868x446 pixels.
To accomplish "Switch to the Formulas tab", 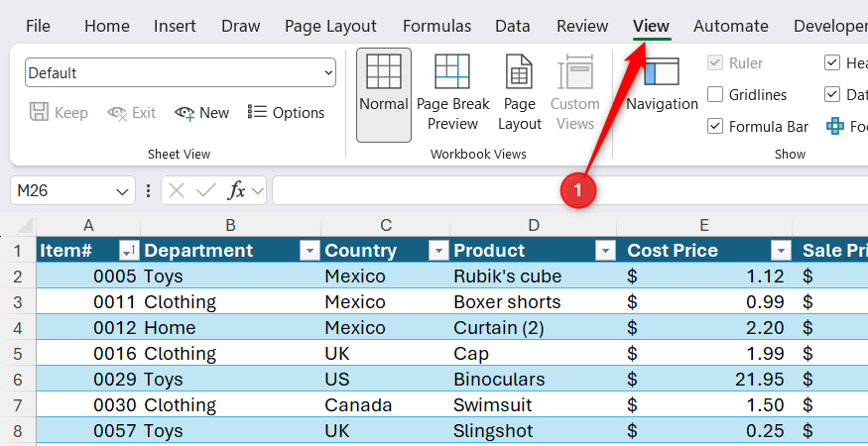I will point(436,26).
